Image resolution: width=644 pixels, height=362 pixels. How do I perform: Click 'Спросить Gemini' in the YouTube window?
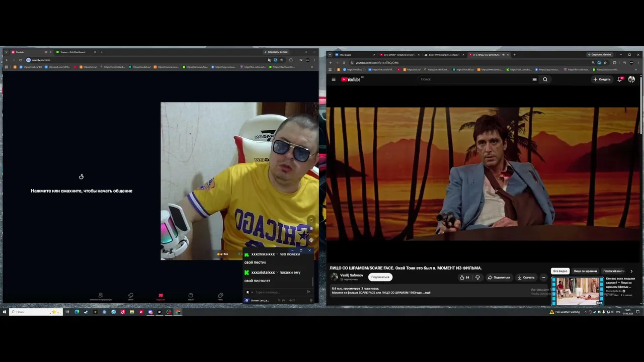[600, 55]
